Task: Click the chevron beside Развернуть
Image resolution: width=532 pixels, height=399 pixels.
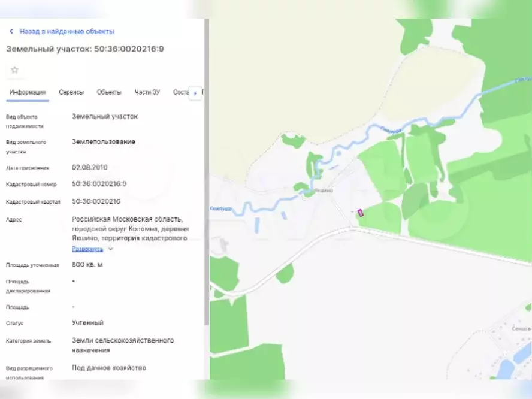Action: pos(110,249)
